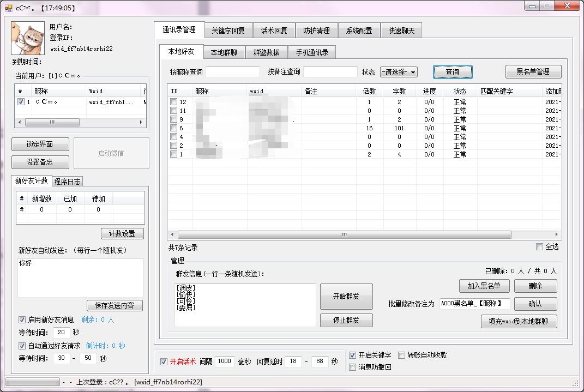
Task: Check the friend row with ID 11
Action: click(x=173, y=111)
